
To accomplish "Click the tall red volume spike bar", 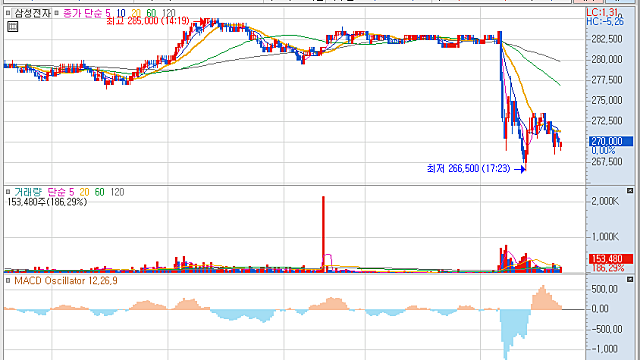I will [x=323, y=233].
